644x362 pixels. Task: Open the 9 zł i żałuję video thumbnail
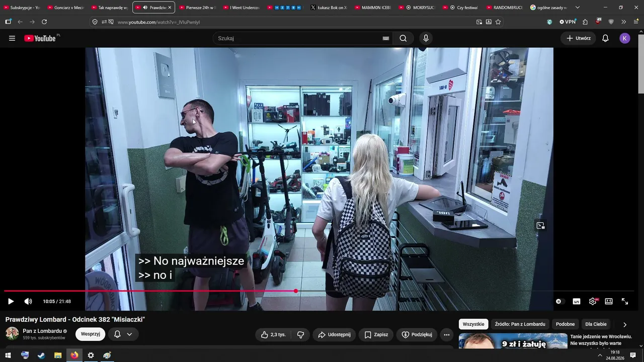click(x=513, y=341)
